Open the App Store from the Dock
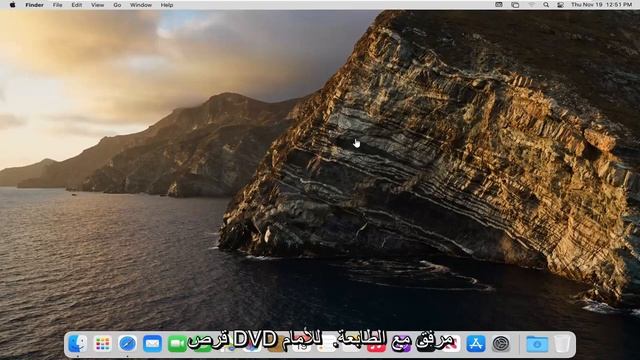 476,344
